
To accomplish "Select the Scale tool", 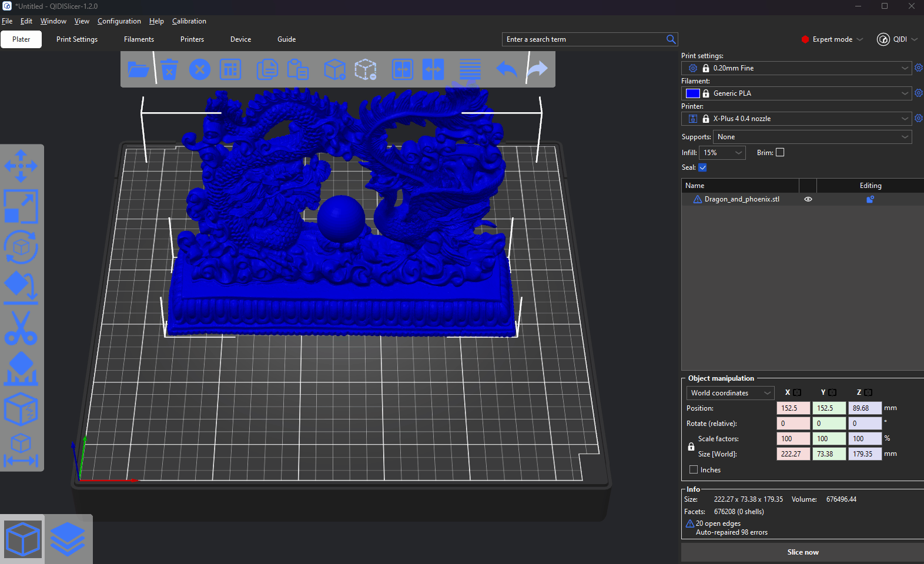I will (21, 206).
